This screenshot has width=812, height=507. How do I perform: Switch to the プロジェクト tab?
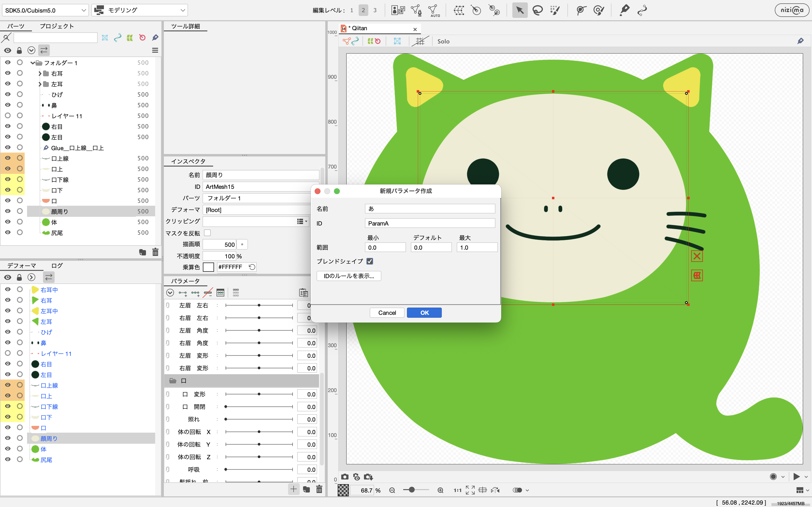(57, 26)
